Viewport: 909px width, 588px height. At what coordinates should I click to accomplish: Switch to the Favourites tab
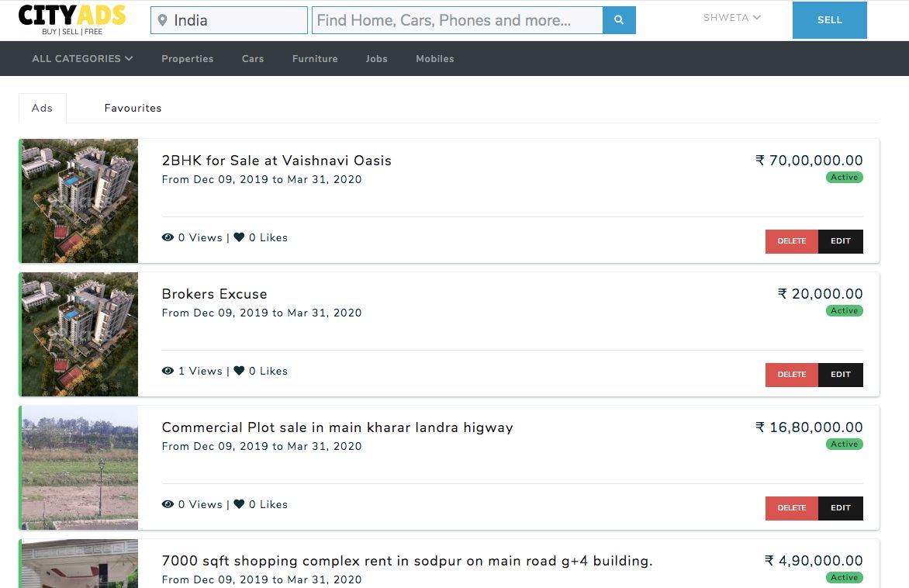133,108
